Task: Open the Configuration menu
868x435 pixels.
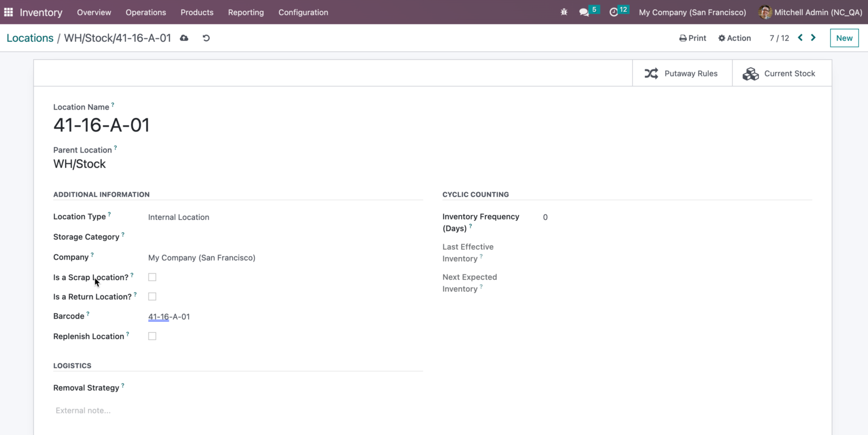Action: pos(303,12)
